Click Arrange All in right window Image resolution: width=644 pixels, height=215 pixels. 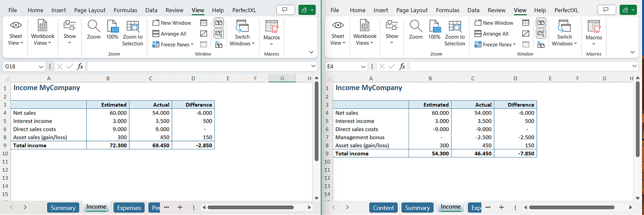pyautogui.click(x=491, y=34)
